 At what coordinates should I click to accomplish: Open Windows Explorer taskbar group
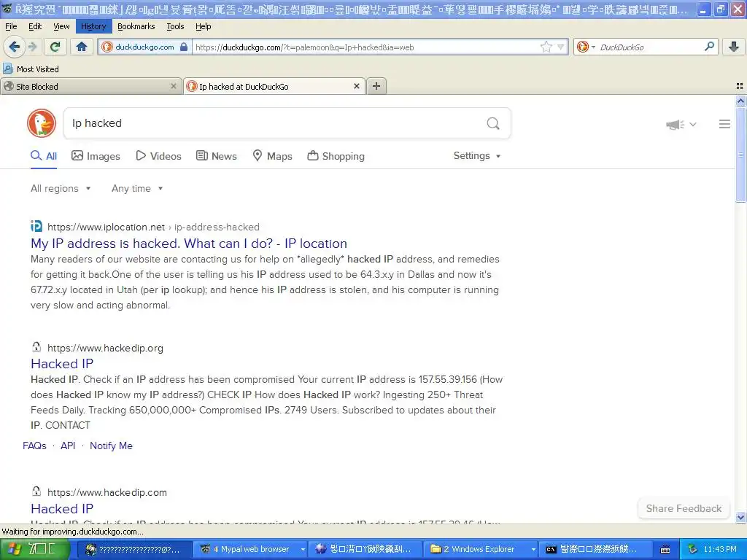(481, 549)
